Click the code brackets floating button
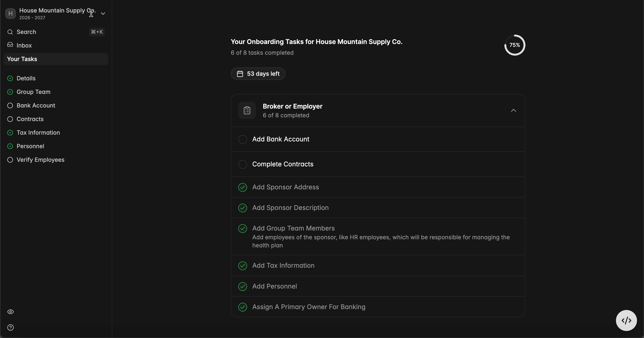This screenshot has height=338, width=644. coord(626,320)
